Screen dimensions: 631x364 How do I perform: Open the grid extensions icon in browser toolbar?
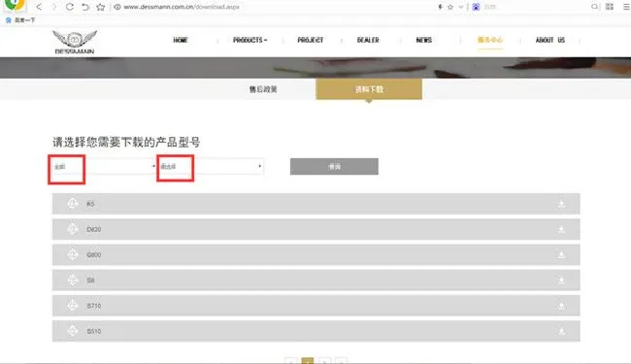610,7
